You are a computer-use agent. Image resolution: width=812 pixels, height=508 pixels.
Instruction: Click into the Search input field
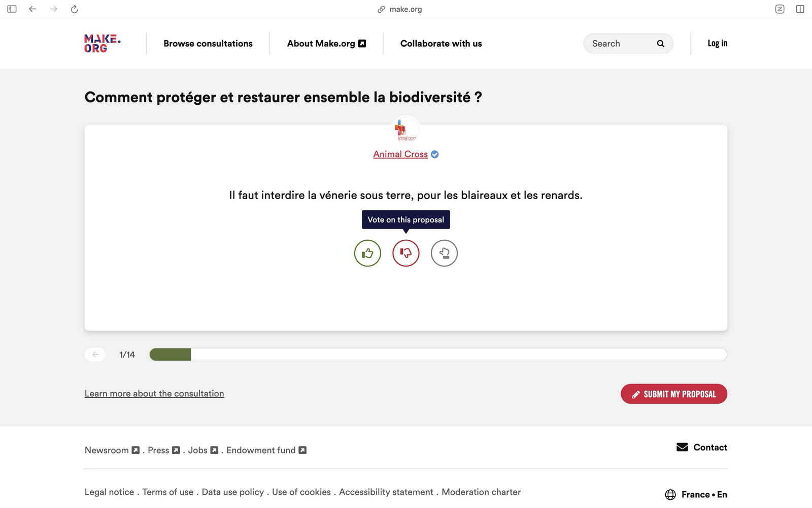[x=619, y=44]
